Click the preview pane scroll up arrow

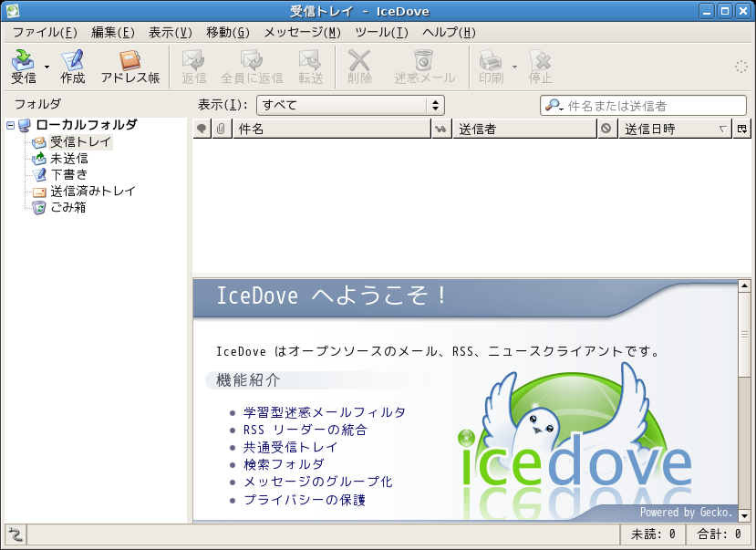point(744,285)
